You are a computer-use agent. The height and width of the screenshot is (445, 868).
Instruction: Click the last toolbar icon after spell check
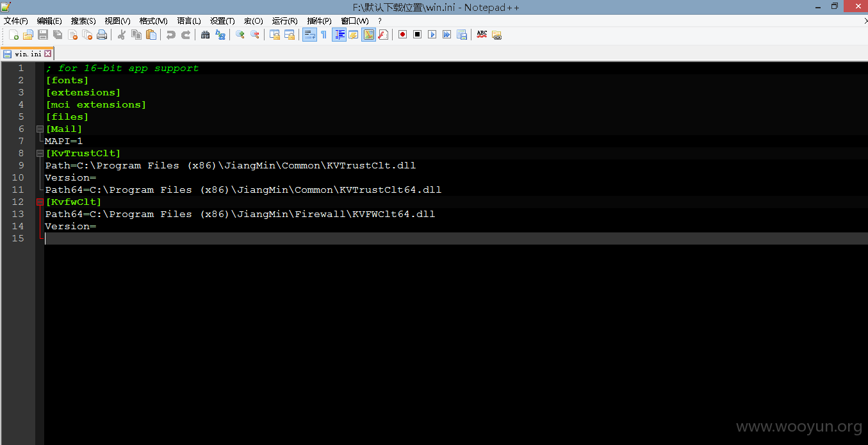[x=496, y=35]
